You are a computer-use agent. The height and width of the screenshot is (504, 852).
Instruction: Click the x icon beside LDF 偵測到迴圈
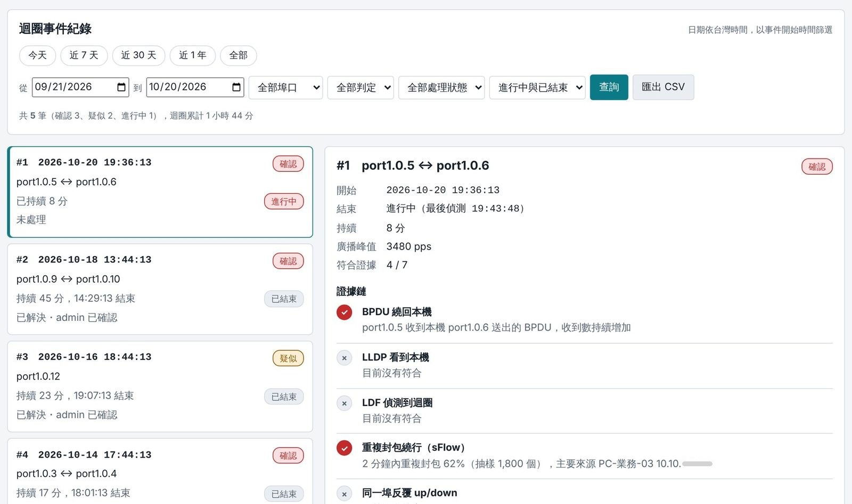(x=345, y=403)
